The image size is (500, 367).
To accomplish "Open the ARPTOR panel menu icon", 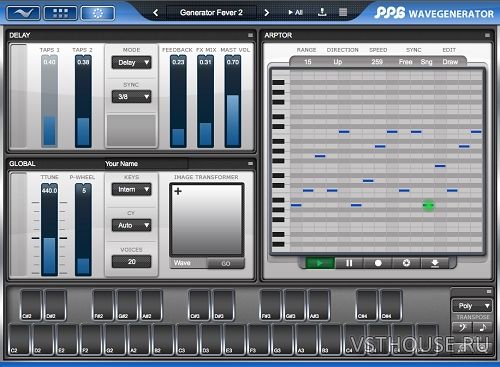I will 487,35.
